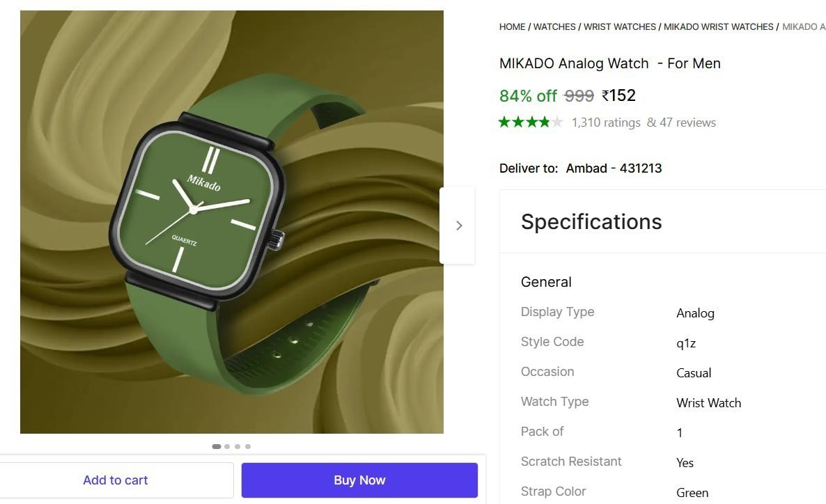Image resolution: width=826 pixels, height=504 pixels.
Task: Click the 1,310 ratings link
Action: coord(605,122)
